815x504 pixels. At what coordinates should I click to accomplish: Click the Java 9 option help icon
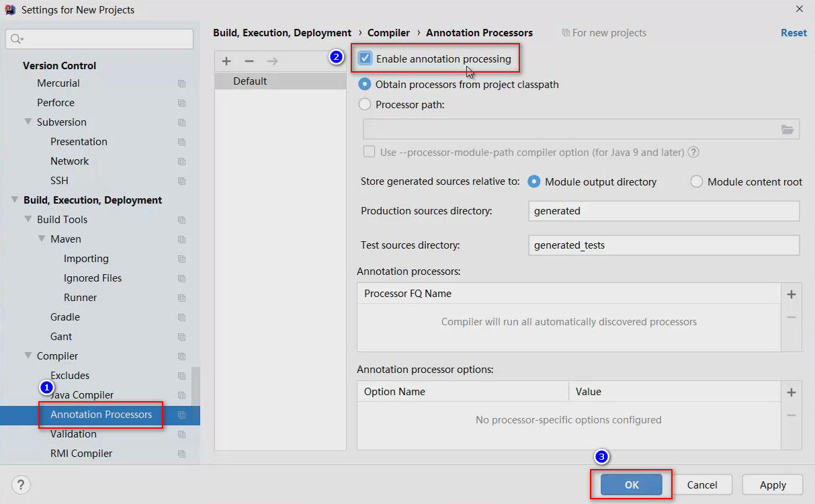click(693, 153)
